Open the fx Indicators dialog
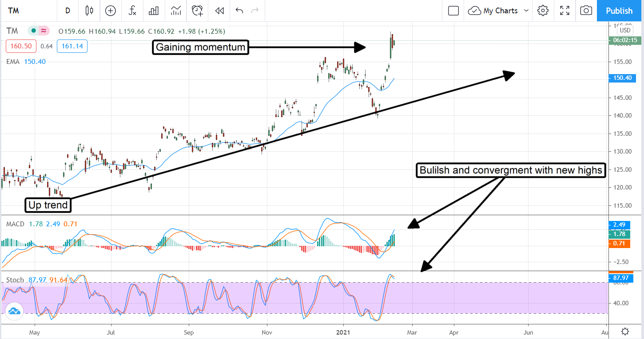This screenshot has height=339, width=644. coord(132,11)
